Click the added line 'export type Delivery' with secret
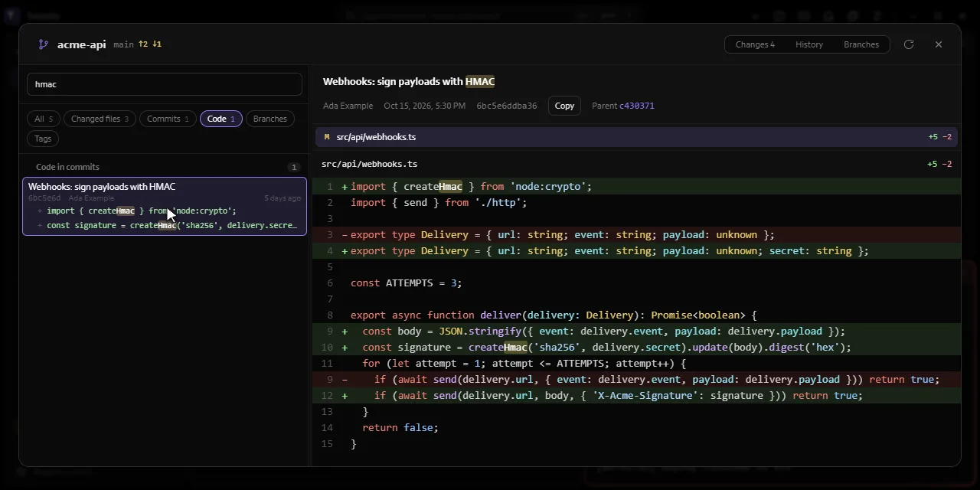980x490 pixels. click(637, 250)
